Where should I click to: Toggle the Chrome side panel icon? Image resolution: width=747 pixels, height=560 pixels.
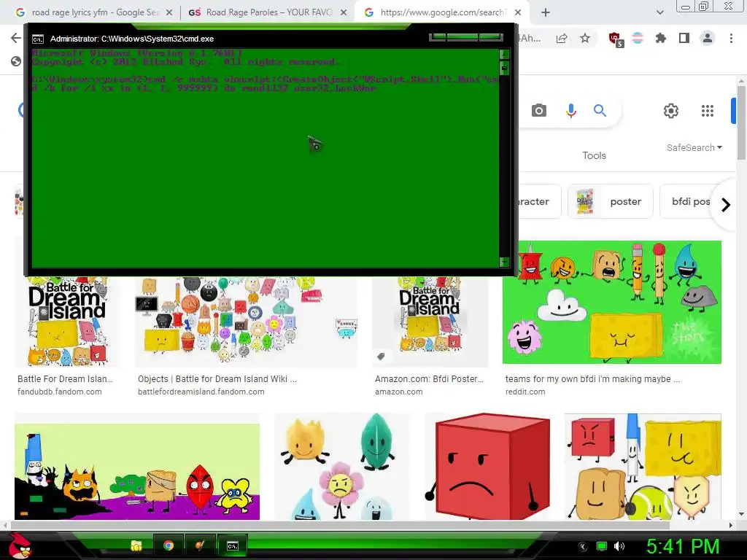pyautogui.click(x=684, y=38)
